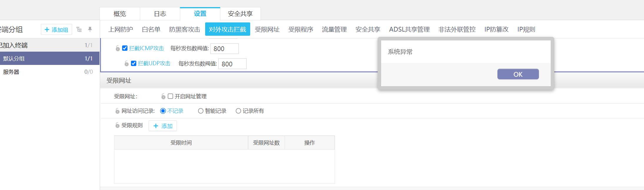Select the 记录所有 radio option

point(238,111)
